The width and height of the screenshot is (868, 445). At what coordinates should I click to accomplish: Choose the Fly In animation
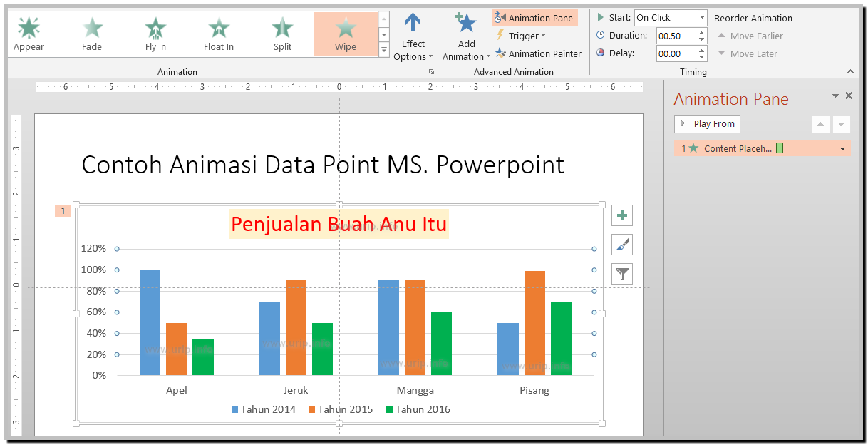pyautogui.click(x=155, y=32)
